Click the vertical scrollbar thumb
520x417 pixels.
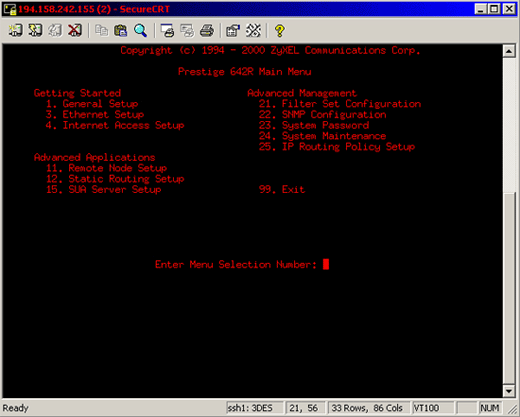point(509,288)
